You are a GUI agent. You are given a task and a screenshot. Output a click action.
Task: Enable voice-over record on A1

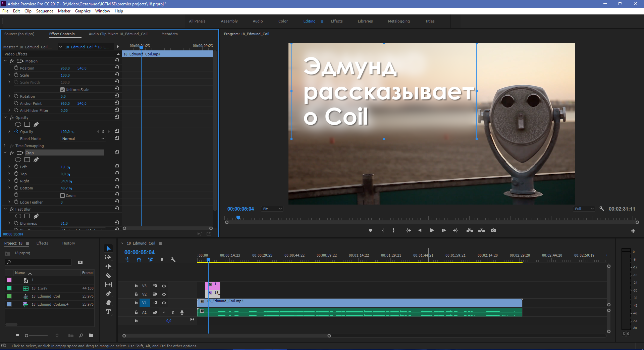tap(182, 312)
